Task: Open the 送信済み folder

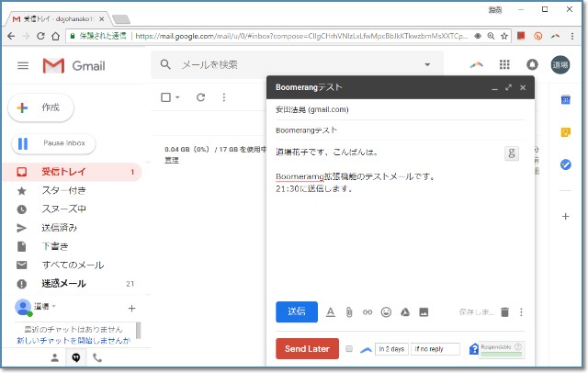Action: tap(59, 227)
